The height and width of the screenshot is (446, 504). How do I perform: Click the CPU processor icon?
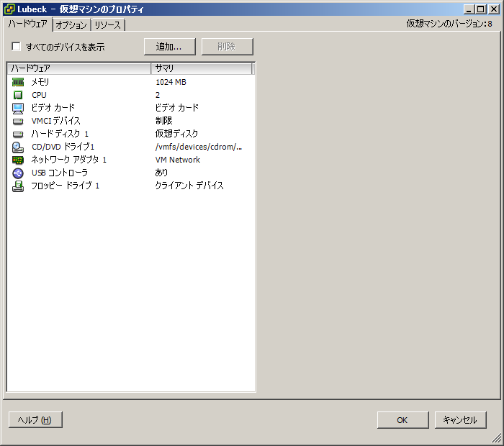(x=18, y=95)
